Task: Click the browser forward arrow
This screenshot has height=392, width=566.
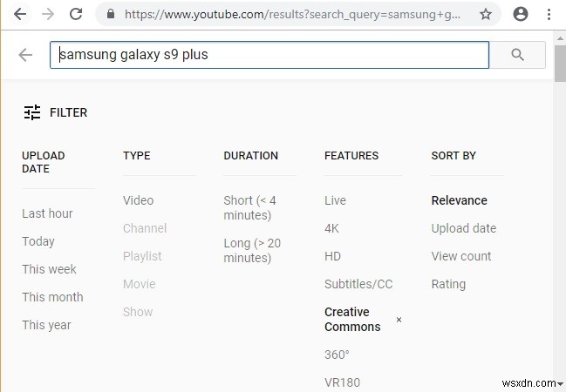Action: [48, 14]
